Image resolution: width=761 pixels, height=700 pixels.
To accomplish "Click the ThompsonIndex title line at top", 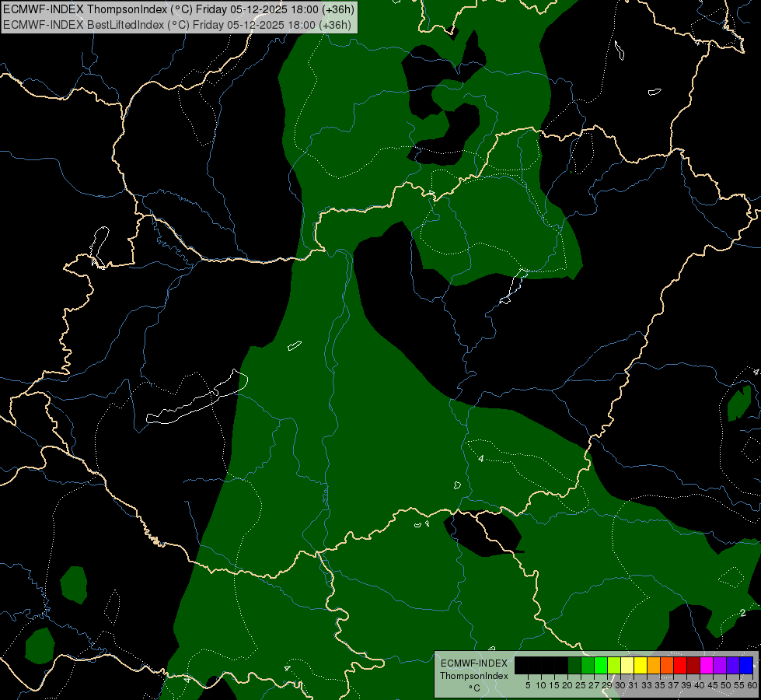I will pos(179,9).
